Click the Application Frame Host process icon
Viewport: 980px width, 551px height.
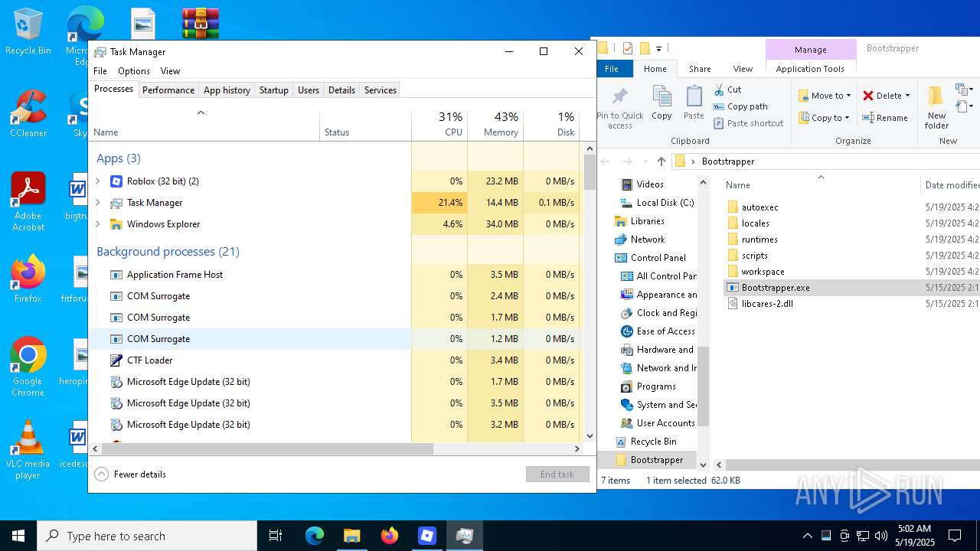(x=116, y=275)
